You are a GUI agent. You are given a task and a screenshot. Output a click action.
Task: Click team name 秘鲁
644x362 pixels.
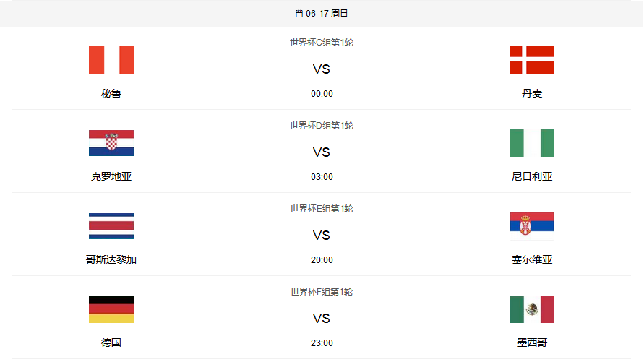(x=111, y=93)
